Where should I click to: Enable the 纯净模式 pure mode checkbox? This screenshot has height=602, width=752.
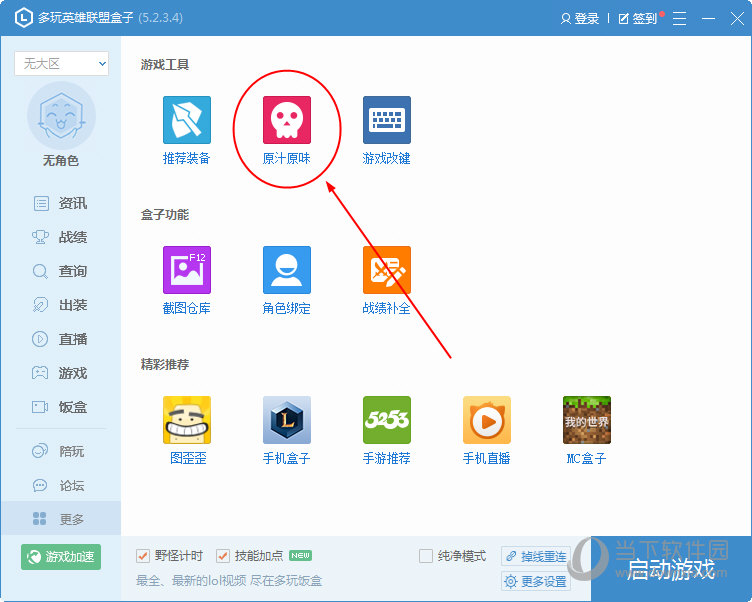pos(426,556)
